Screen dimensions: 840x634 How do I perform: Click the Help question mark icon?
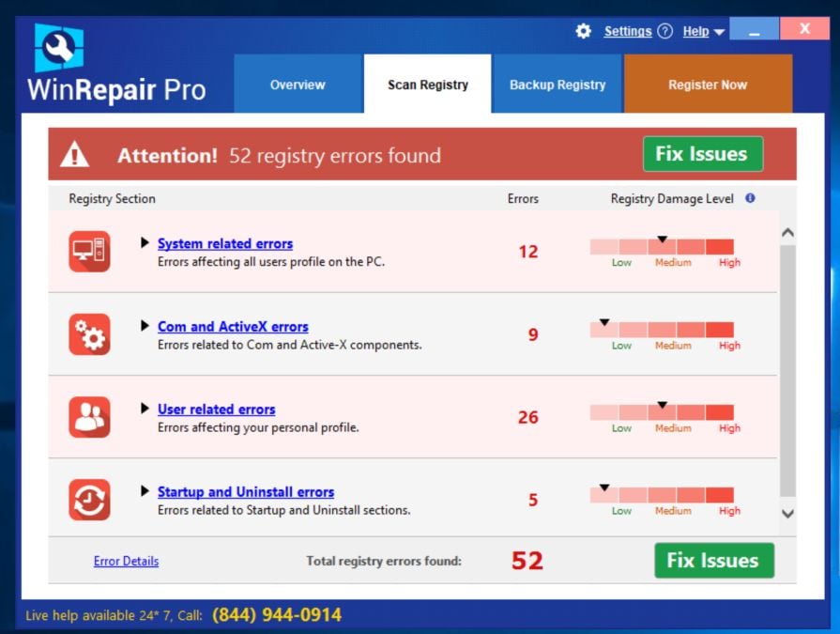pyautogui.click(x=664, y=31)
